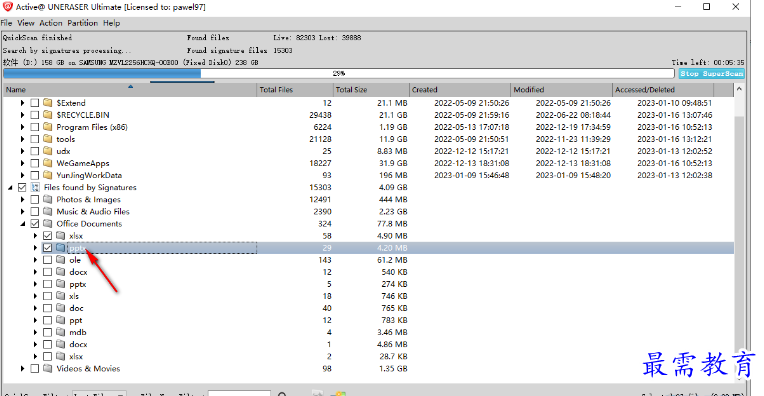This screenshot has height=396, width=764.
Task: Click the vertical scrollbar up arrow
Action: click(739, 89)
